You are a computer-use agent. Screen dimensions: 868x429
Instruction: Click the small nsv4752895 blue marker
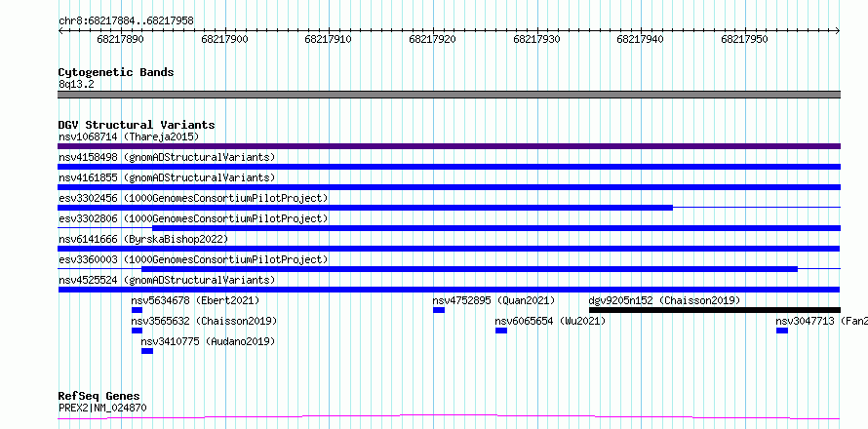pyautogui.click(x=439, y=310)
